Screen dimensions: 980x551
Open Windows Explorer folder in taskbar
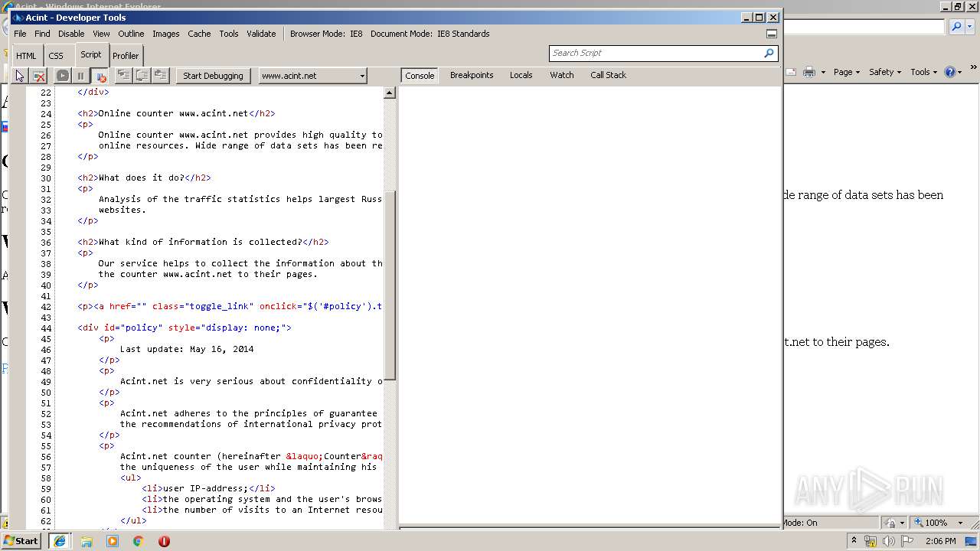coord(87,541)
